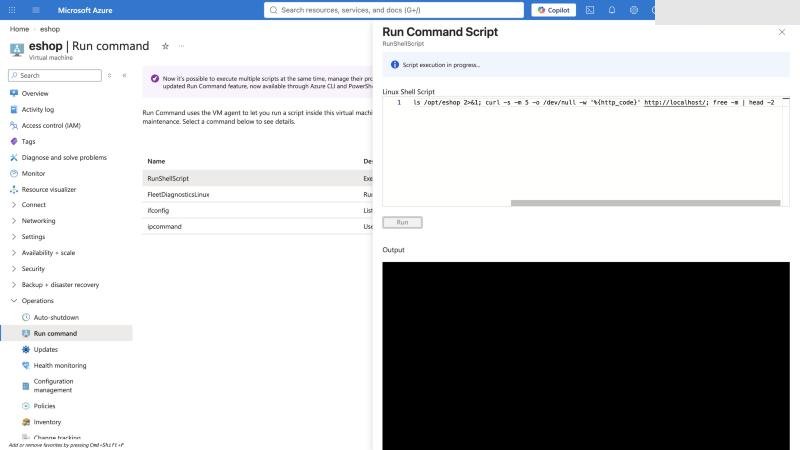Open the more options ellipsis beside title
The width and height of the screenshot is (800, 450).
click(181, 46)
